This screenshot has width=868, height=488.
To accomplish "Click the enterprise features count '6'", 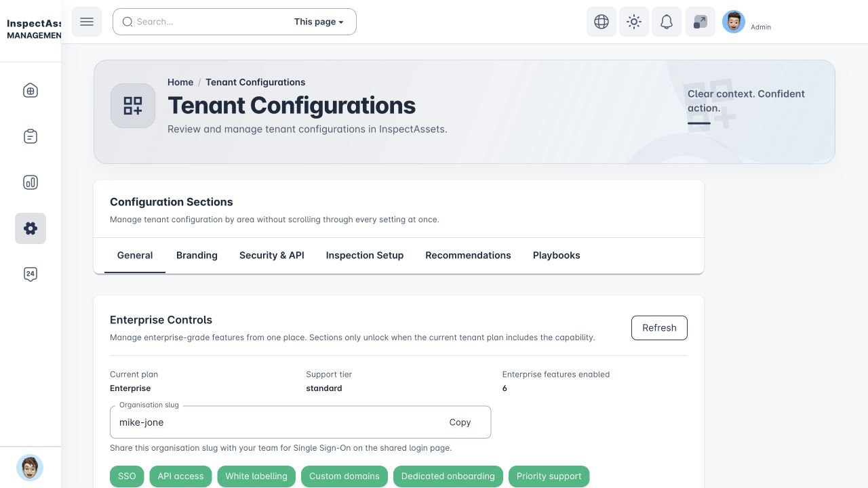I will coord(505,388).
